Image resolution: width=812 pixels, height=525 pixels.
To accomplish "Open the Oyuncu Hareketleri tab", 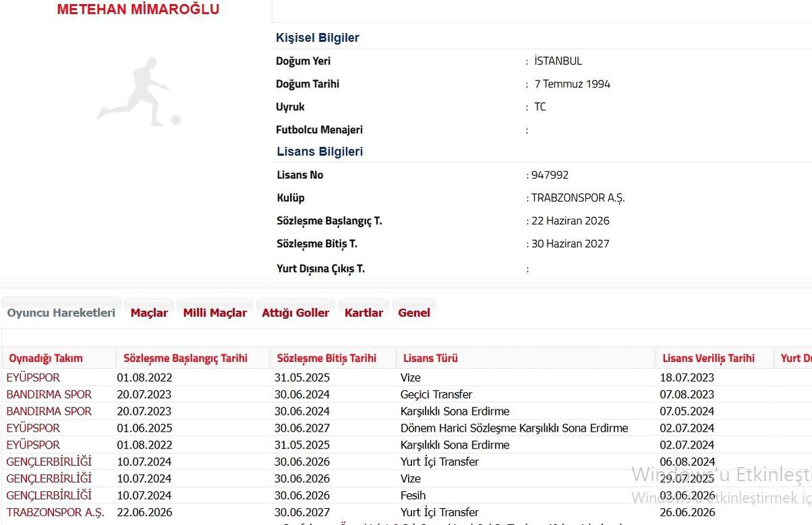I will (61, 313).
